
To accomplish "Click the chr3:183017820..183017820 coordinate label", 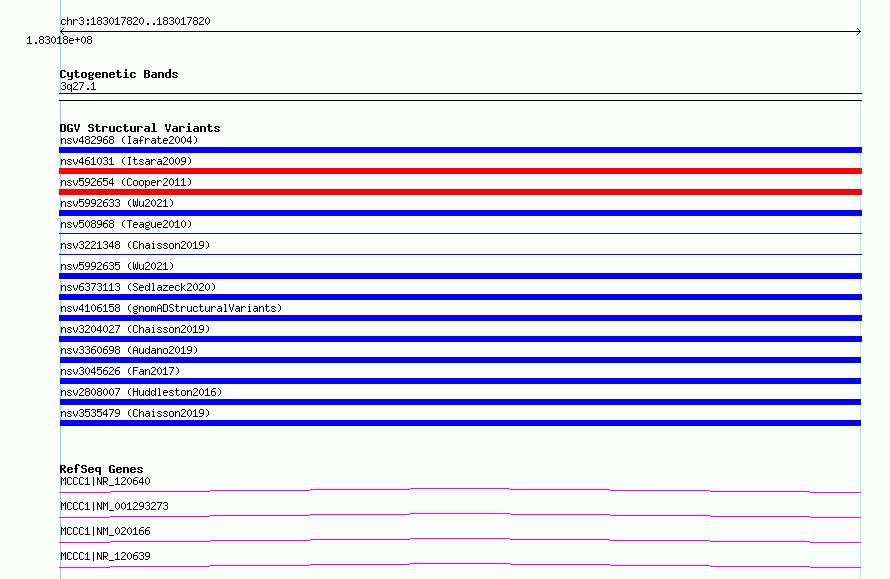I will pos(135,21).
